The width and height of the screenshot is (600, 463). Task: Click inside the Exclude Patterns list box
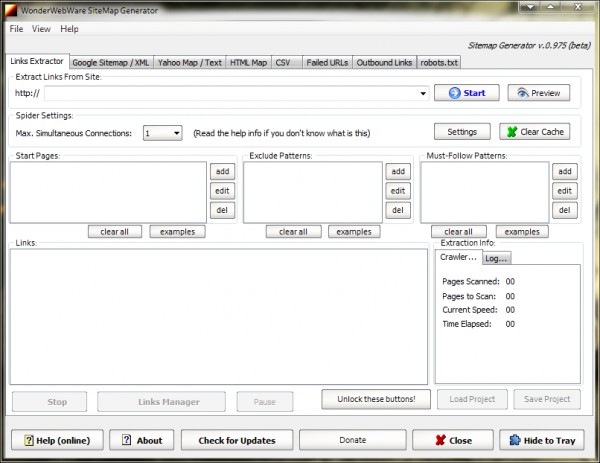tap(313, 192)
